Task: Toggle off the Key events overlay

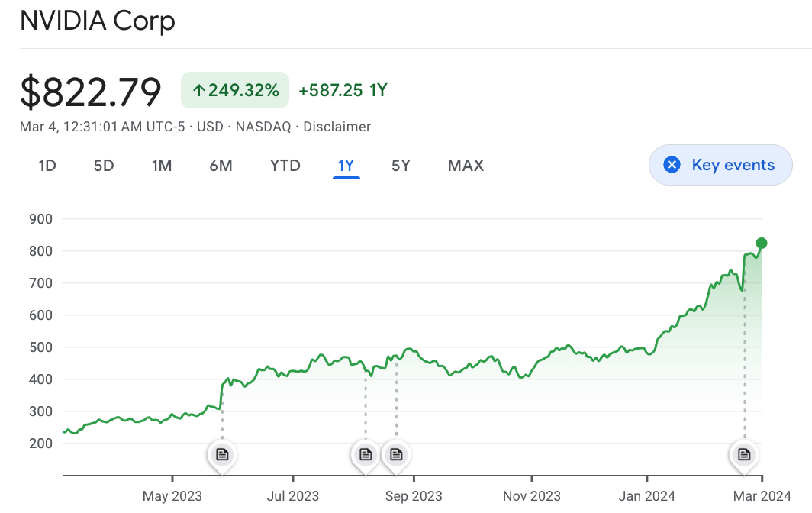Action: pos(720,165)
